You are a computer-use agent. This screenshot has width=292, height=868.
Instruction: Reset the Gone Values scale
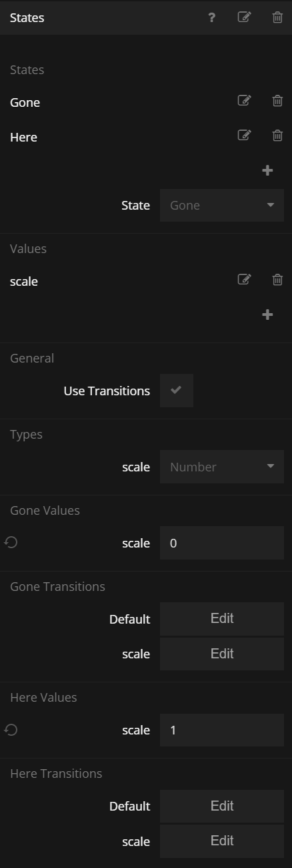tap(11, 542)
